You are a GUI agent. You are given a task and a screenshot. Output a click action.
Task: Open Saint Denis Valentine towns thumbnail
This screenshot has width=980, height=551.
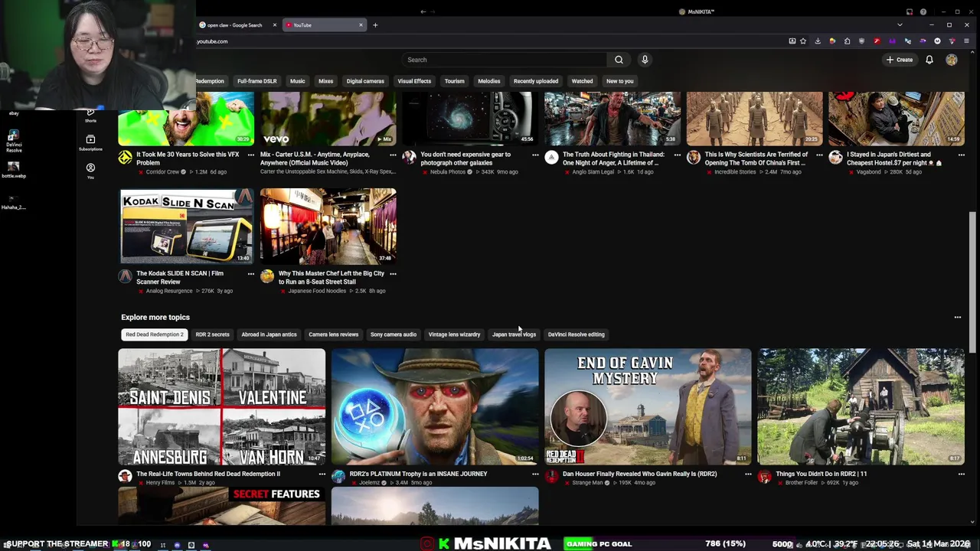click(222, 406)
